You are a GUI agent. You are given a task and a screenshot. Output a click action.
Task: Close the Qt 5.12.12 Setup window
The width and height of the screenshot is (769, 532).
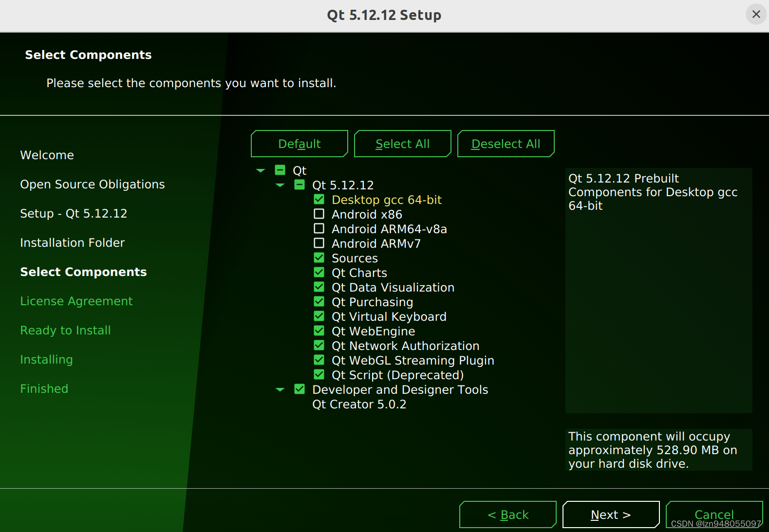click(x=756, y=14)
